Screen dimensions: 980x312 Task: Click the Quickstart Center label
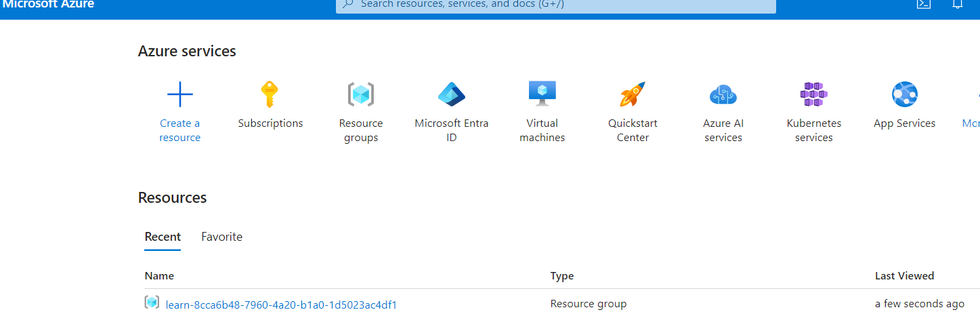click(633, 130)
